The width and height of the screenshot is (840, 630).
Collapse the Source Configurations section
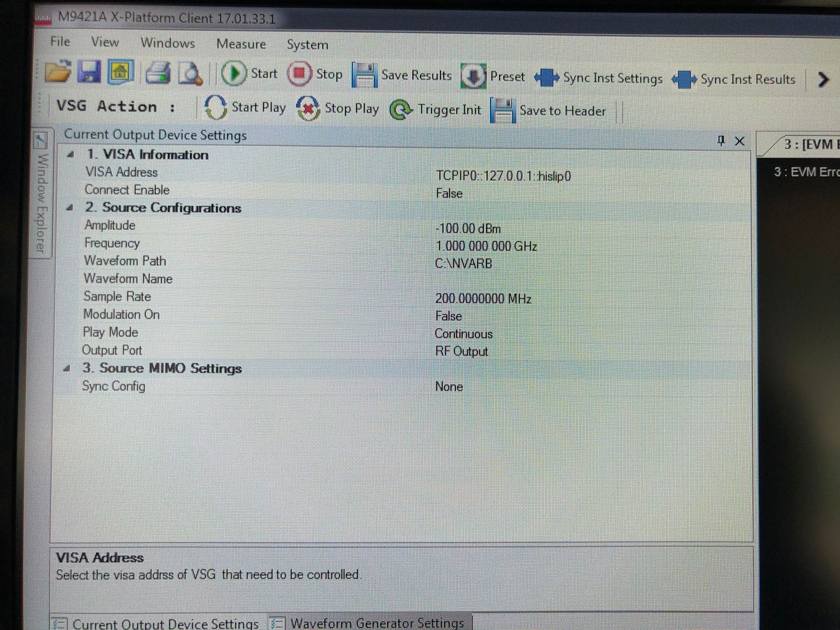point(70,208)
